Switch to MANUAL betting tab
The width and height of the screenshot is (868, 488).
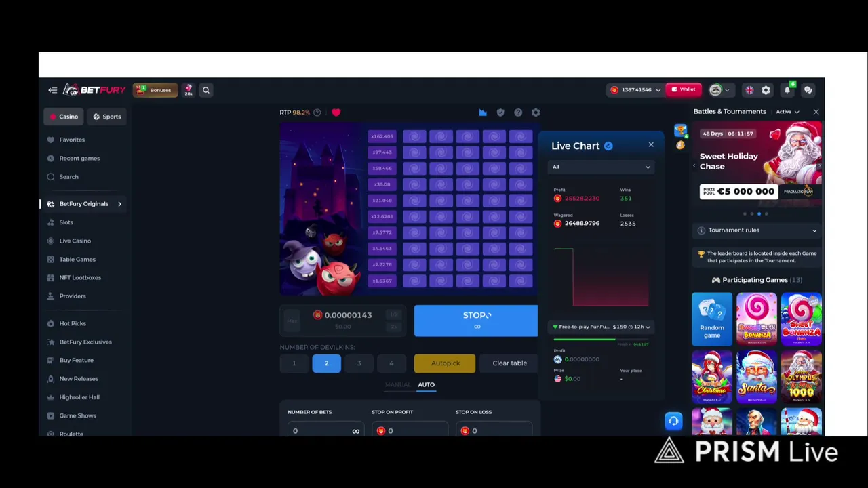(398, 384)
